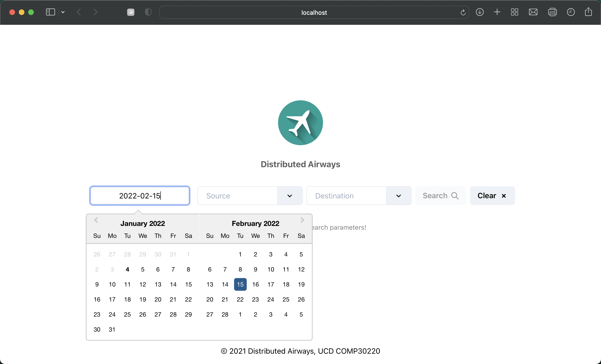Viewport: 601px width, 364px height.
Task: Select February 22 in the calendar
Action: (x=240, y=299)
